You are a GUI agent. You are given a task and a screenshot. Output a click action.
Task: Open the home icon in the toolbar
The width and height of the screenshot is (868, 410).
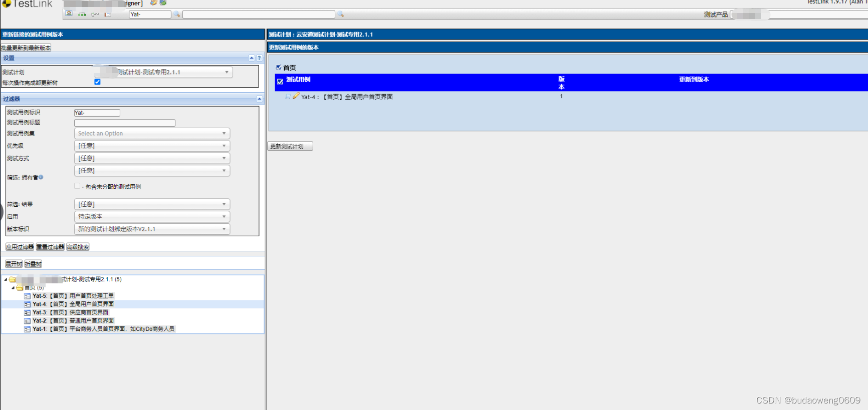click(69, 14)
